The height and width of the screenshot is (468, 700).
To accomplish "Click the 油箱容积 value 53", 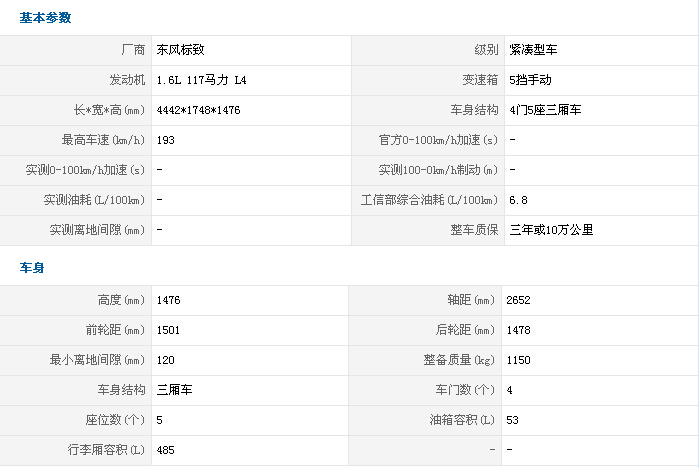I will coord(513,420).
